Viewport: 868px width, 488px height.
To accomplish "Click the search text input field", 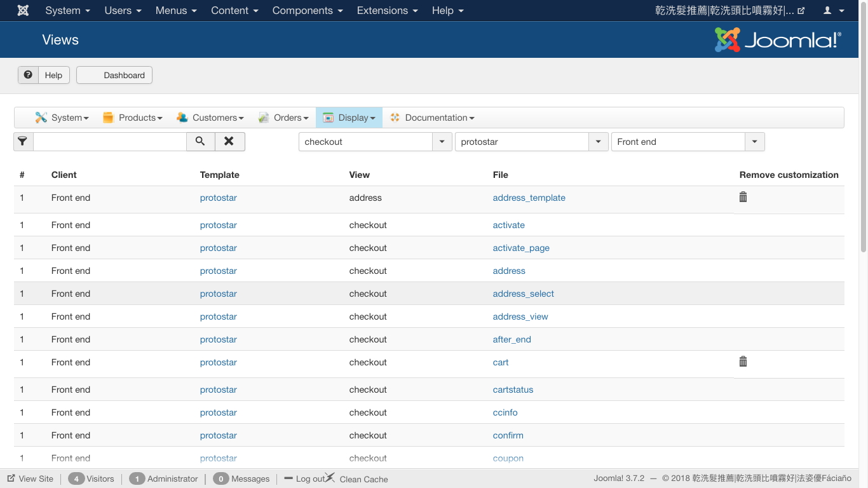I will 110,142.
